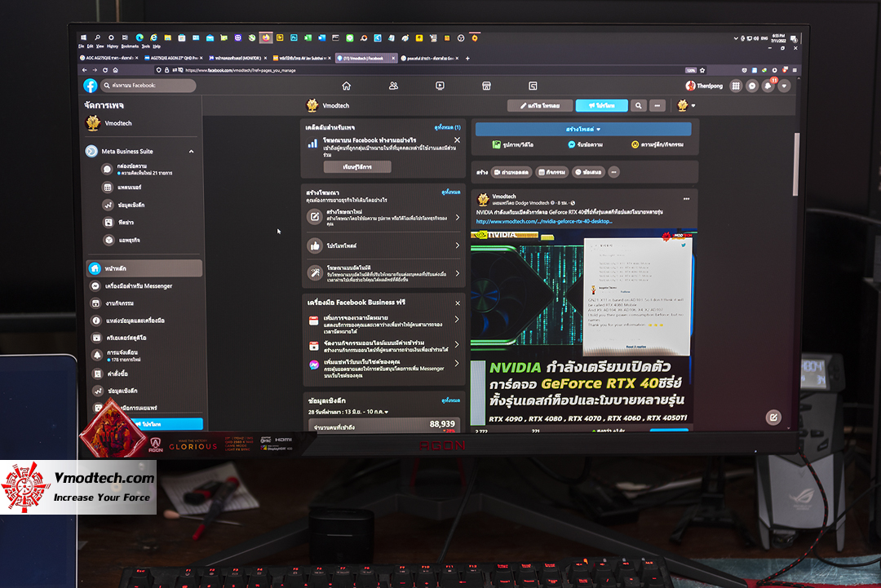Open more create options ellipsis pill
The width and height of the screenshot is (881, 588).
pos(613,172)
